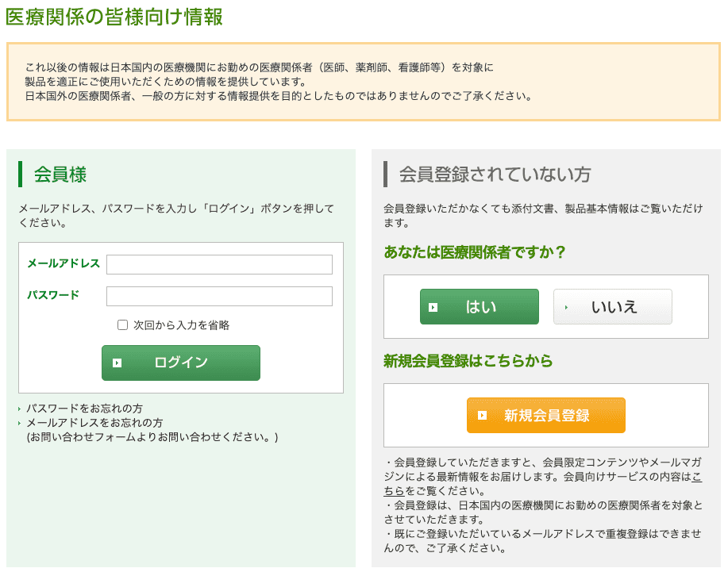Enable 次回から入力を省略 checkbox
The height and width of the screenshot is (572, 728).
pos(123,324)
